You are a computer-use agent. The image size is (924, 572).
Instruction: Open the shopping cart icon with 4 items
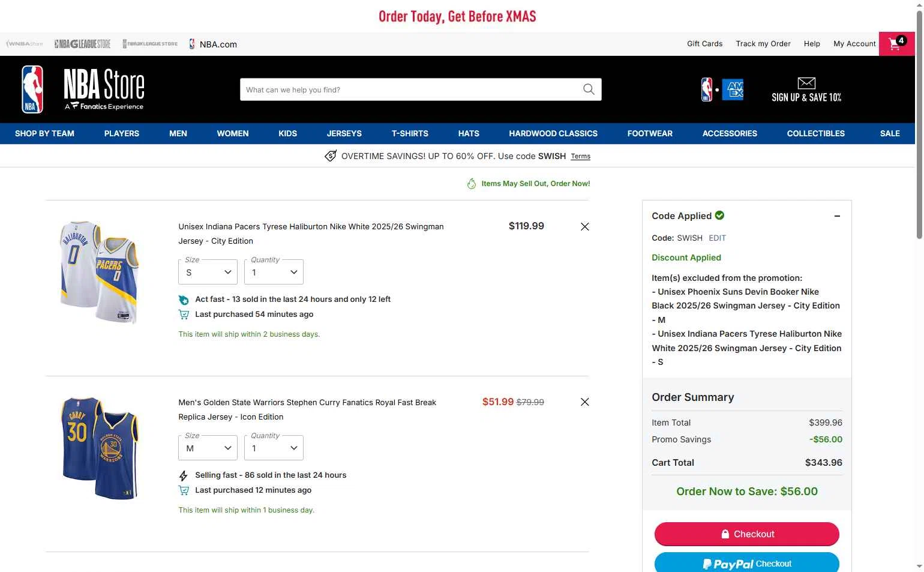pyautogui.click(x=896, y=44)
